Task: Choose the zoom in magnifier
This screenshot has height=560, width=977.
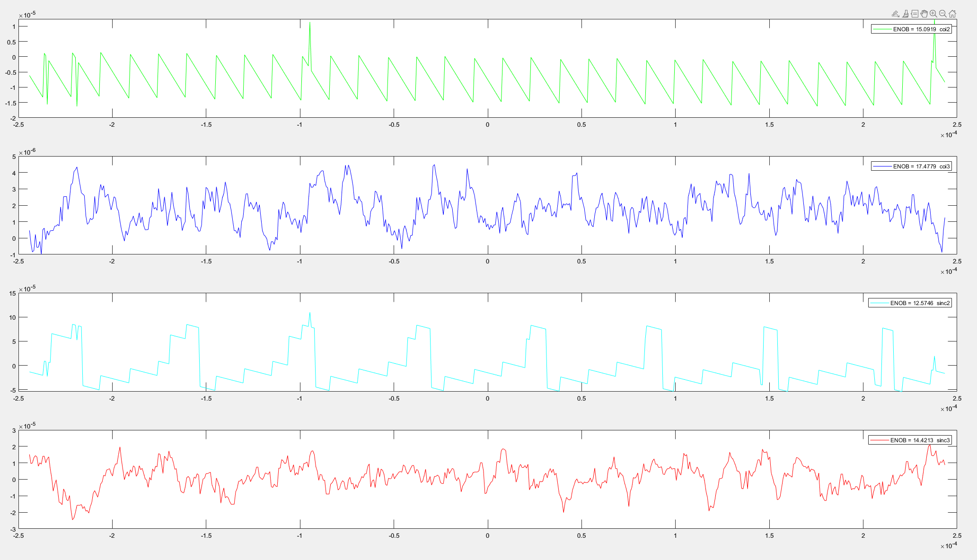Action: click(x=933, y=14)
